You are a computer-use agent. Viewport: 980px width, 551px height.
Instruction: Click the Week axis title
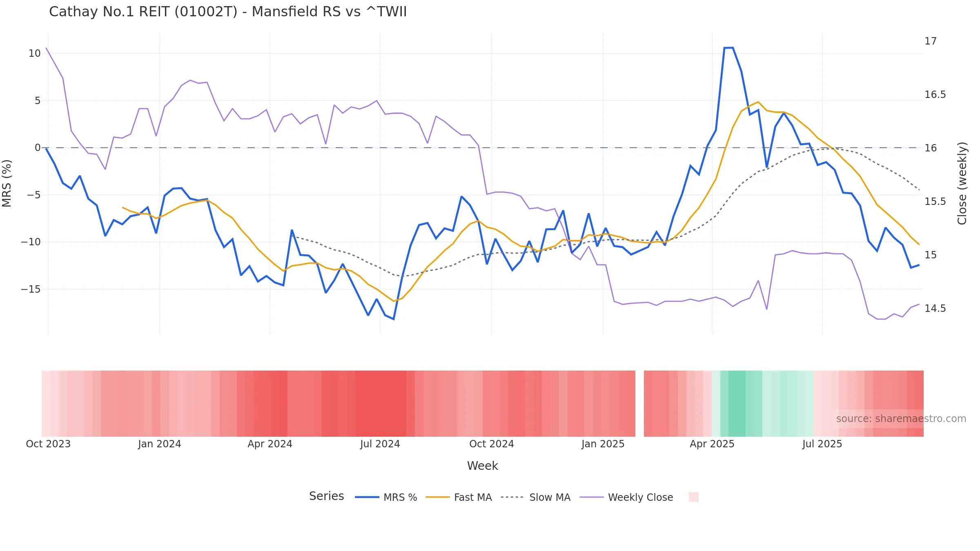(x=483, y=466)
